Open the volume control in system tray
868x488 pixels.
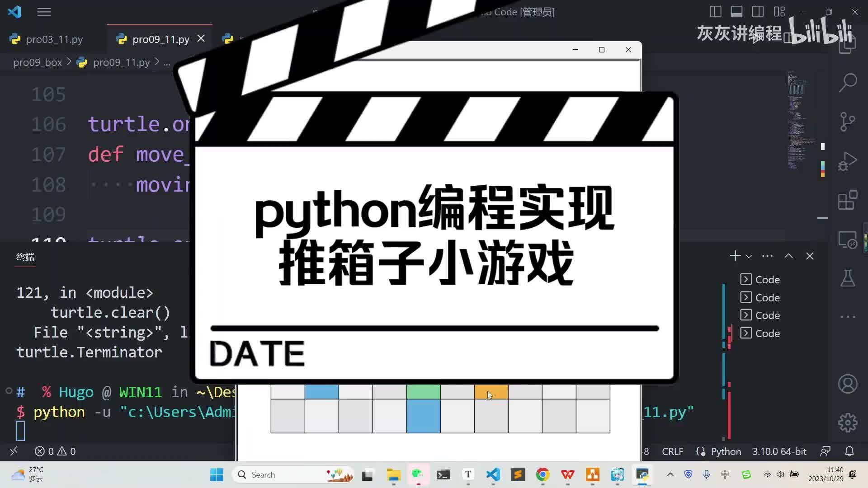(780, 474)
